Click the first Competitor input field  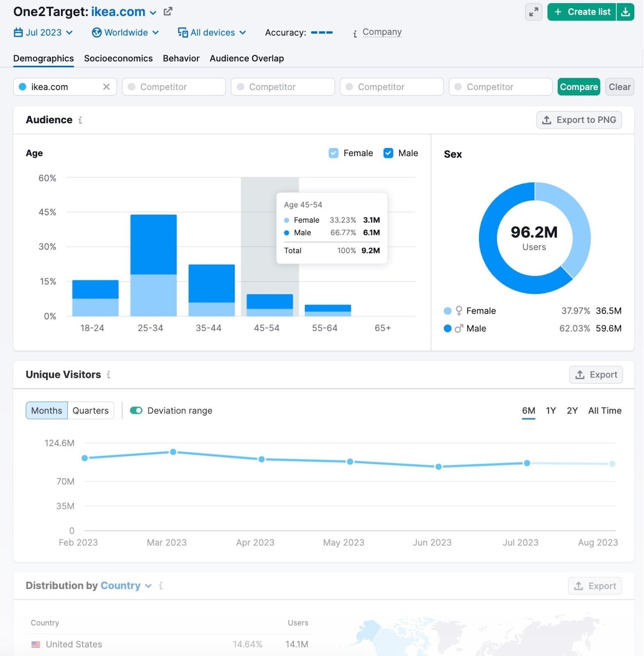click(174, 87)
